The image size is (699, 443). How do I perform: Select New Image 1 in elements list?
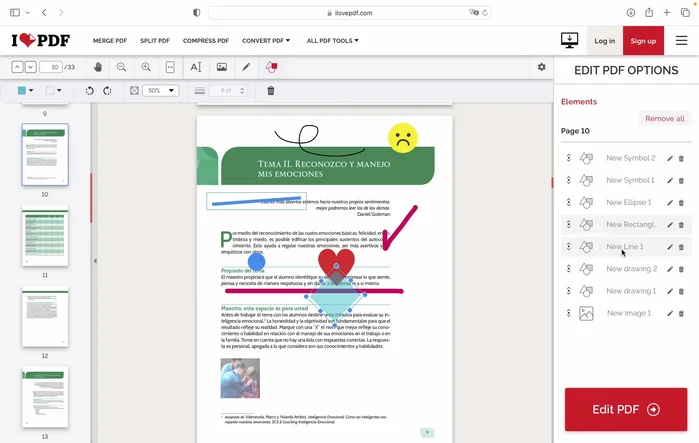pos(626,314)
